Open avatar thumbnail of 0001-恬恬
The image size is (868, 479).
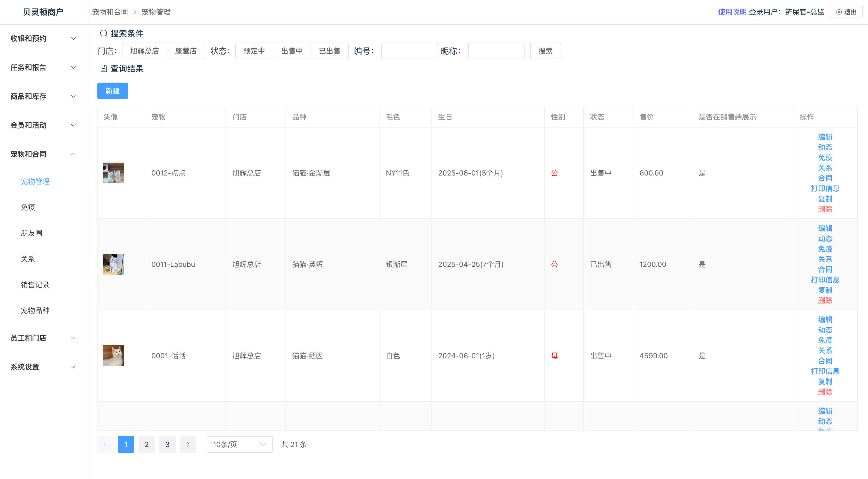(x=114, y=355)
